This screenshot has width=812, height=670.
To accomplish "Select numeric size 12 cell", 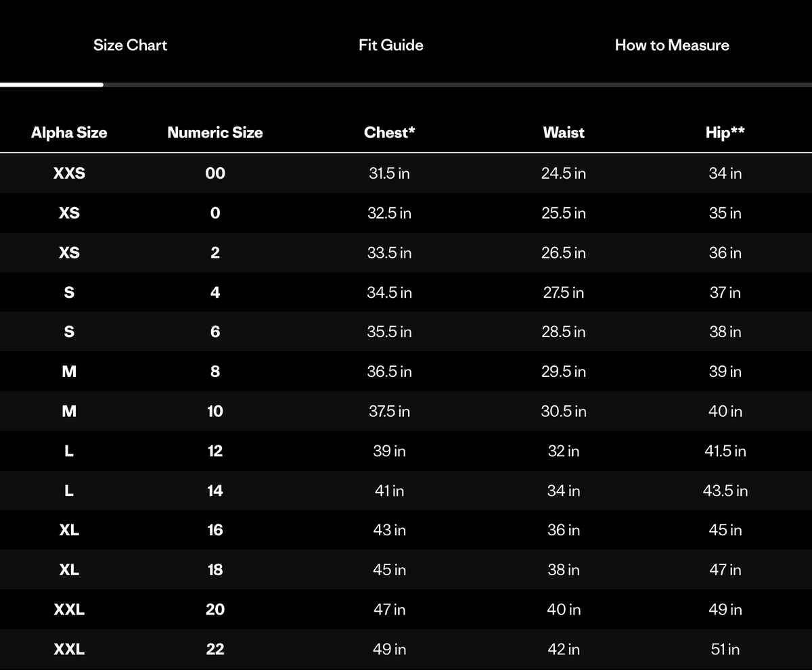I will point(215,451).
